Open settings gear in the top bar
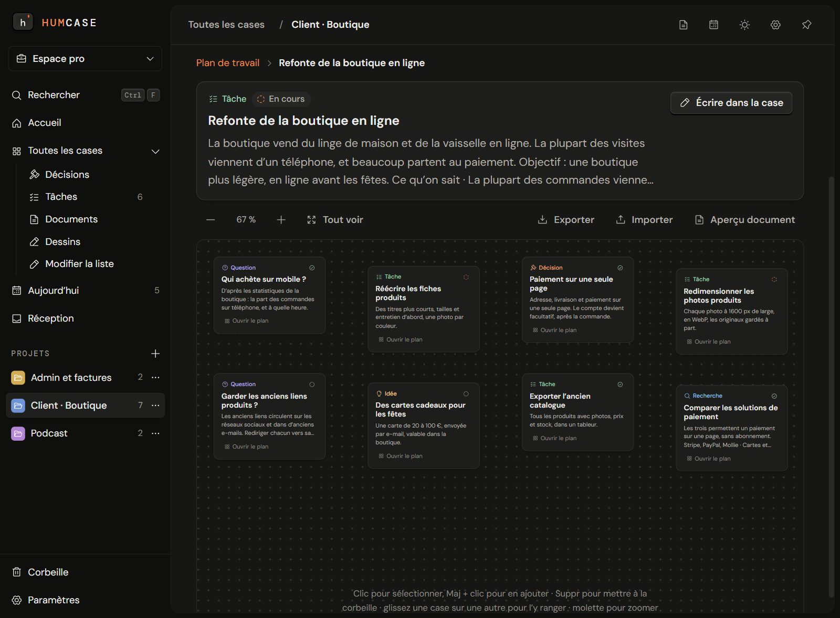Screen dimensions: 840x618 [x=775, y=25]
